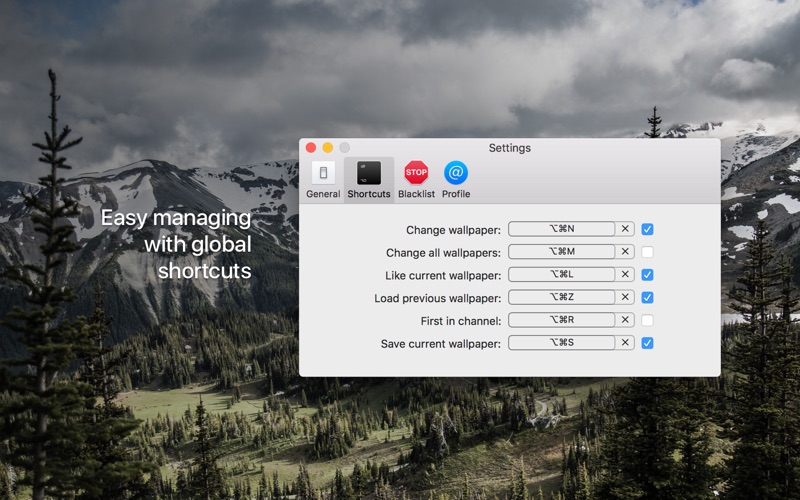Screen dimensions: 800x500
Task: Click the Load previous wallpaper shortcut field
Action: coord(561,297)
